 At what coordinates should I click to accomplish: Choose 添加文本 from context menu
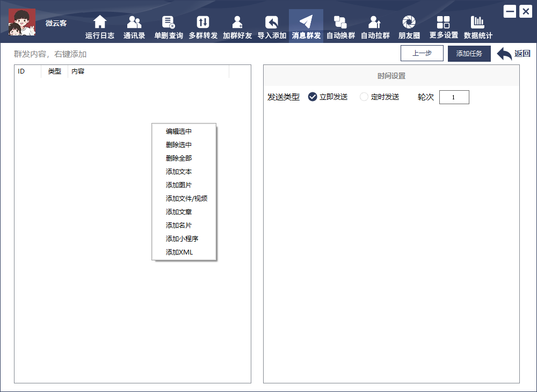(179, 172)
